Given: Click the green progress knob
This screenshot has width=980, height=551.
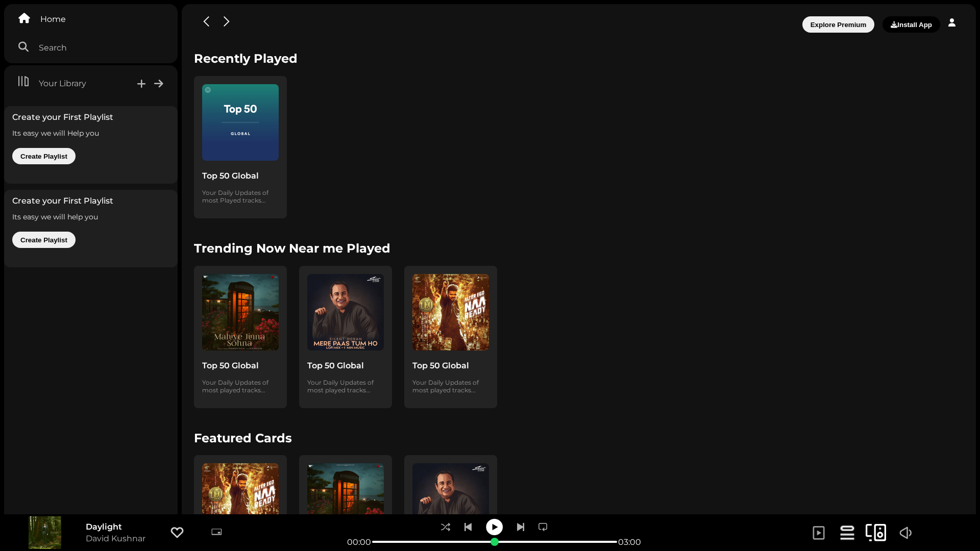Looking at the screenshot, I should (494, 542).
